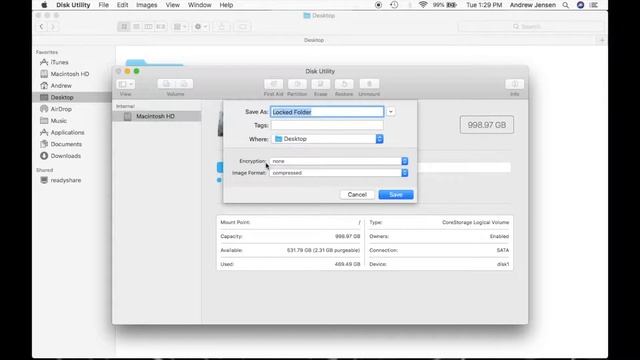Open the Disk Utility menu
640x360 pixels.
point(73,5)
